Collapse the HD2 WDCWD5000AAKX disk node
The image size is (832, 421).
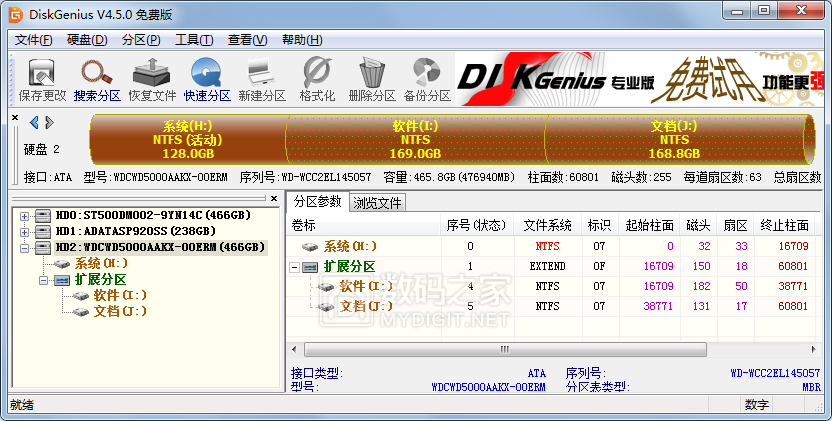click(24, 247)
